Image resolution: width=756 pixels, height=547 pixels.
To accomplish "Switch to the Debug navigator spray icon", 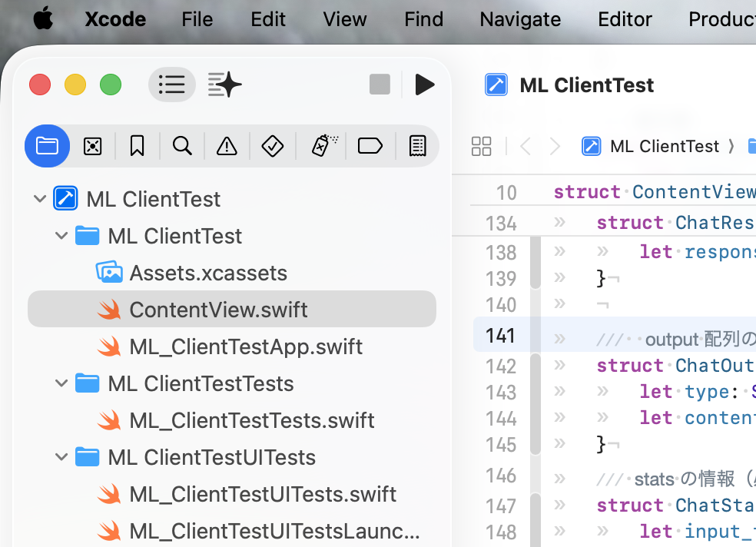I will (324, 146).
